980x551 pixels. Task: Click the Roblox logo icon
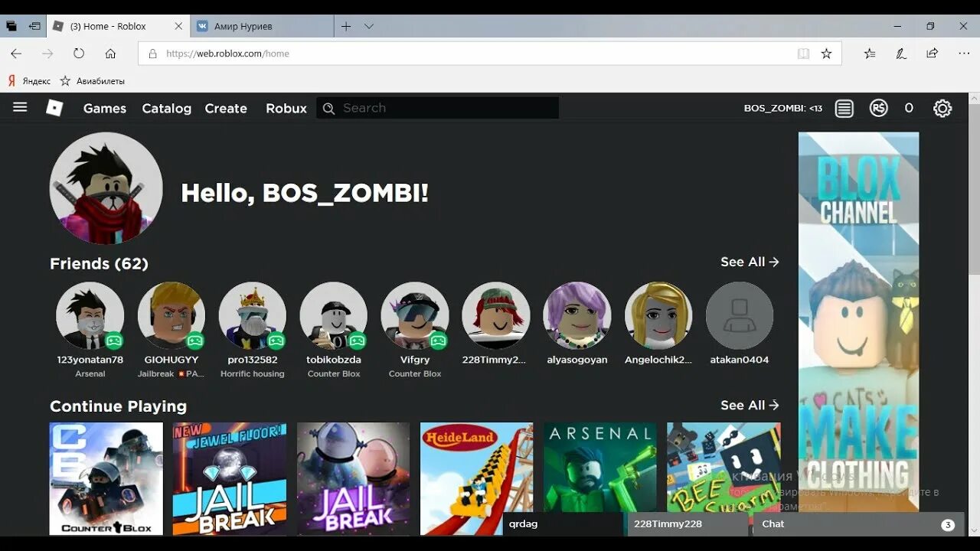(54, 108)
